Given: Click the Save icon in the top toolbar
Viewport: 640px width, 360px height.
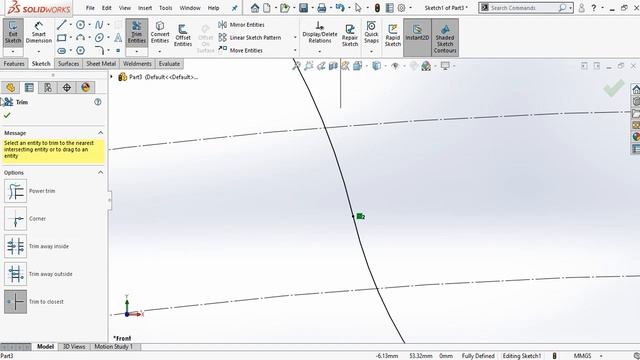Looking at the screenshot, I should coord(303,8).
